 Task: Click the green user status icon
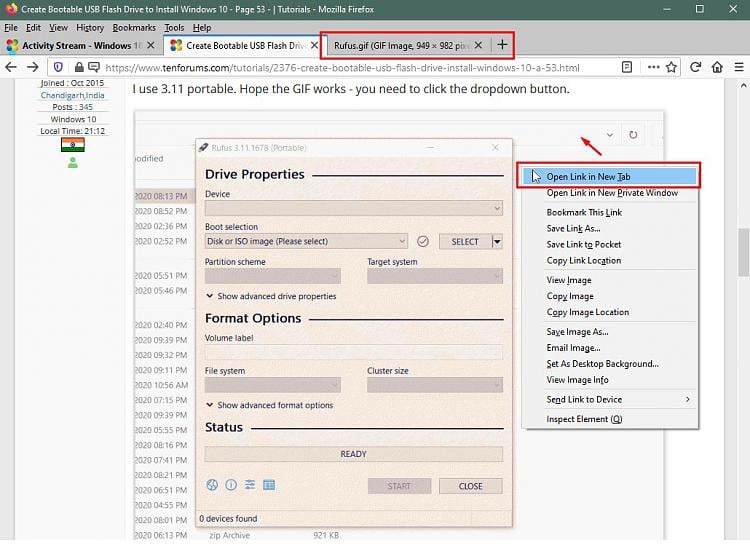point(73,163)
